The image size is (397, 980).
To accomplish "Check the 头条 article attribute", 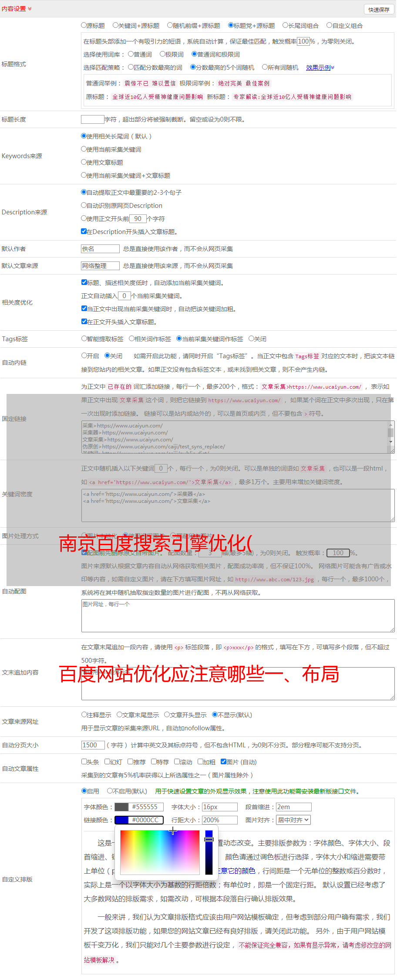I will point(84,762).
